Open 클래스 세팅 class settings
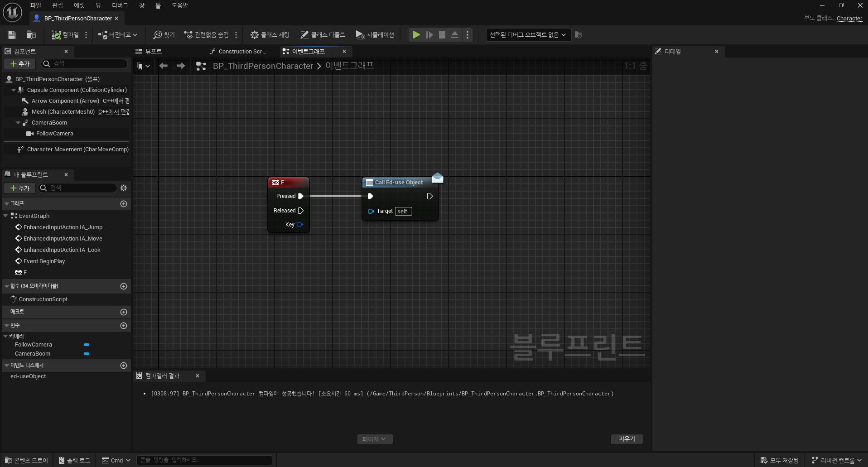Screen dimensions: 868x467 pos(270,35)
